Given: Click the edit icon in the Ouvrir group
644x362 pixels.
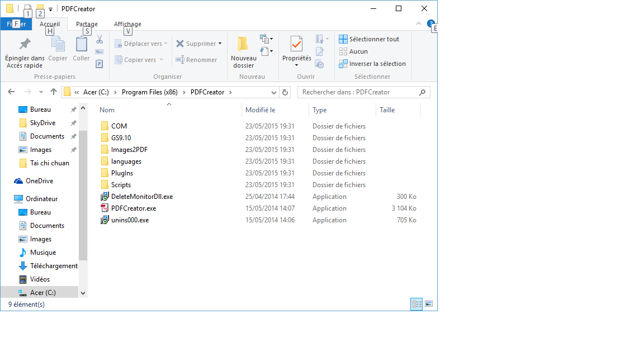Looking at the screenshot, I should point(320,52).
